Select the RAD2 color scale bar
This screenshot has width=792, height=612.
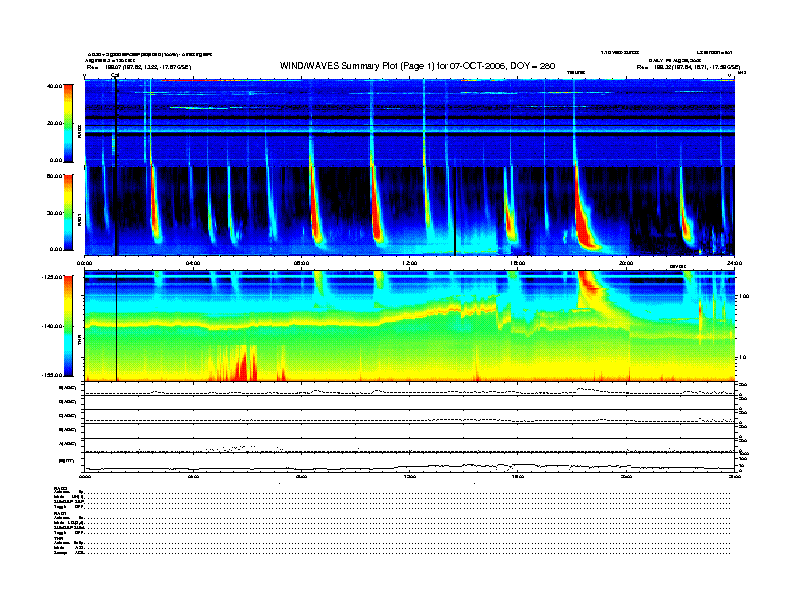pos(68,123)
